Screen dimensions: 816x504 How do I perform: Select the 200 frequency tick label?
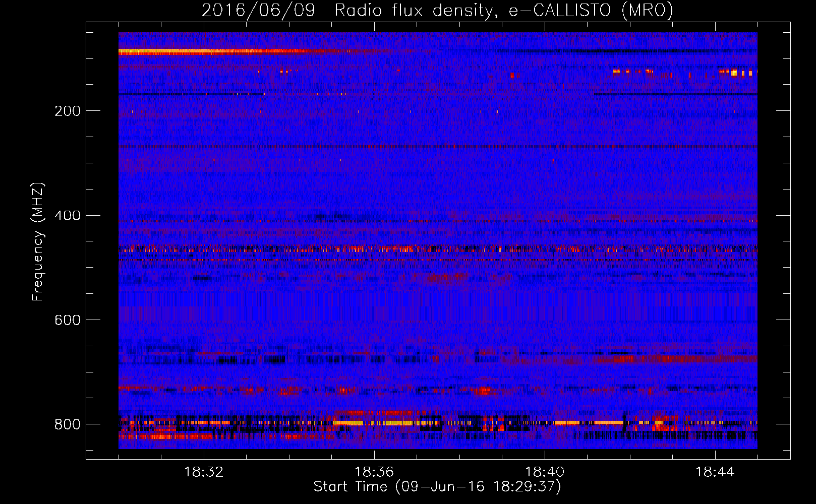pyautogui.click(x=68, y=111)
